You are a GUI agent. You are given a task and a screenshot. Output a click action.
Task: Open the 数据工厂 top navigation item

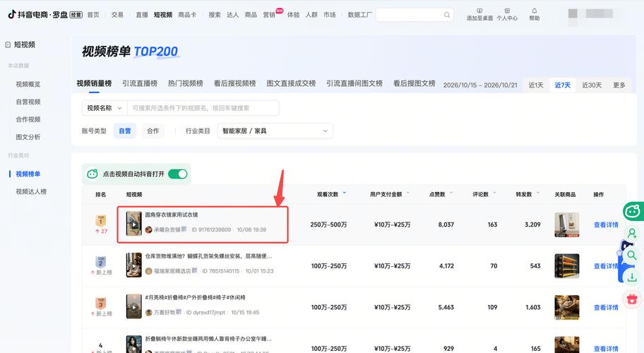[x=360, y=15]
